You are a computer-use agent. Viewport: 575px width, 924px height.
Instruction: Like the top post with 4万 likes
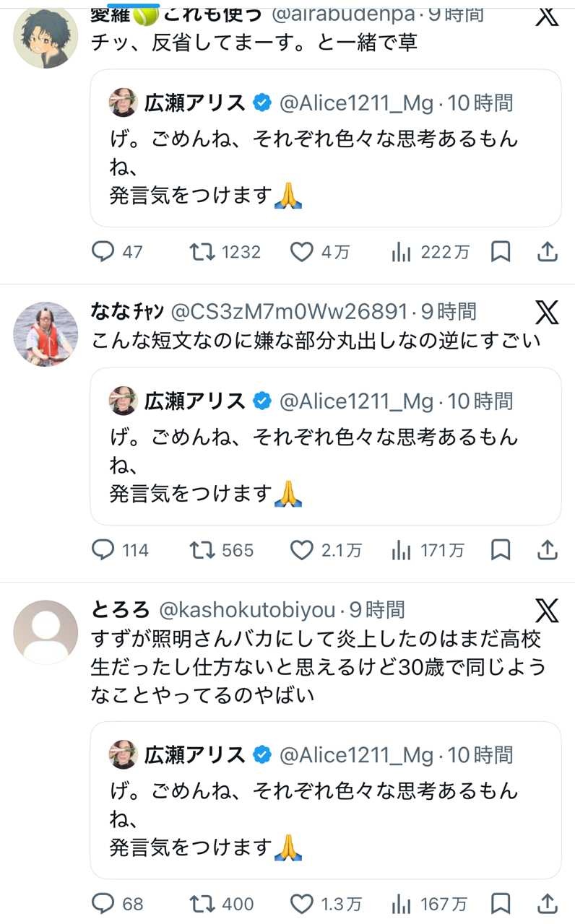[x=301, y=252]
